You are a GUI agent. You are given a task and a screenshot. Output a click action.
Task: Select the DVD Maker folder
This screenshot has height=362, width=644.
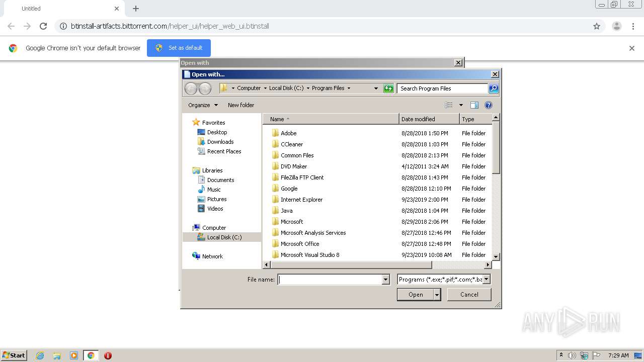[289, 166]
